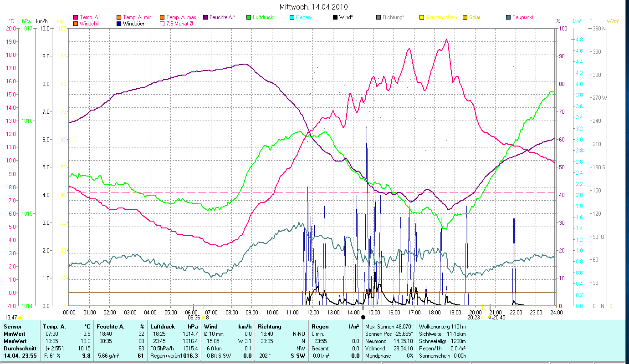Click the MinWert row label
Image resolution: width=629 pixels, height=364 pixels.
(15, 334)
